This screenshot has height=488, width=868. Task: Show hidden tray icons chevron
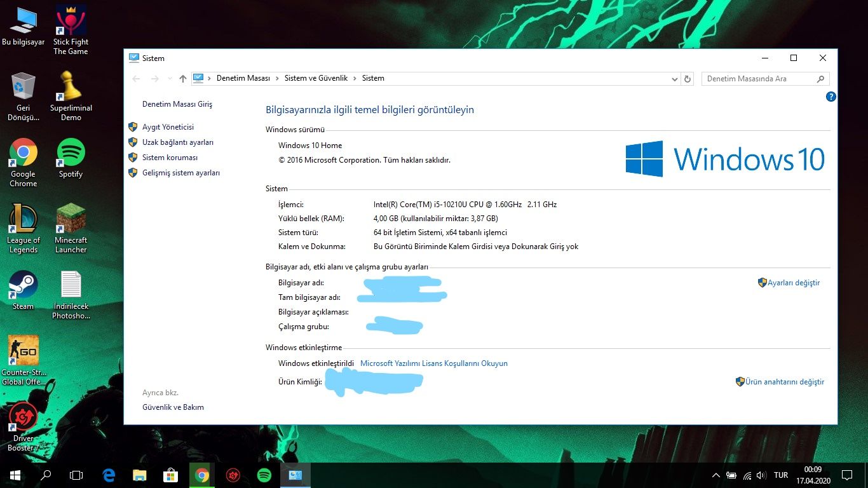(716, 475)
